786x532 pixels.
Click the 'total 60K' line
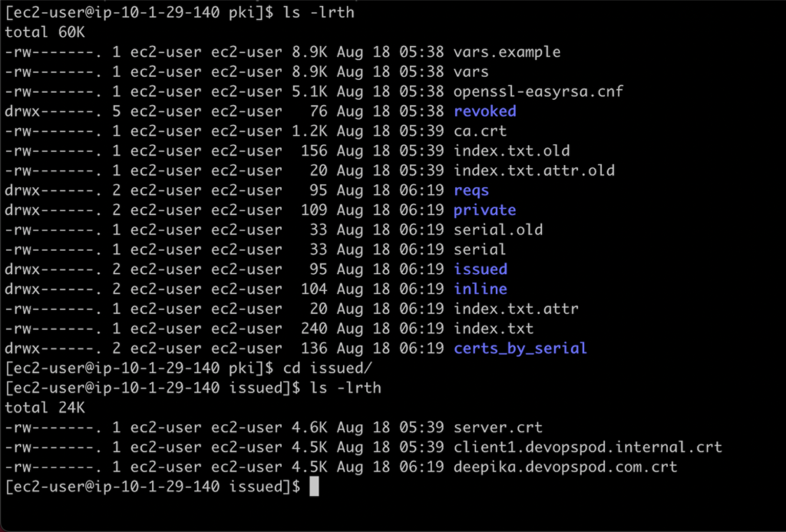(45, 32)
